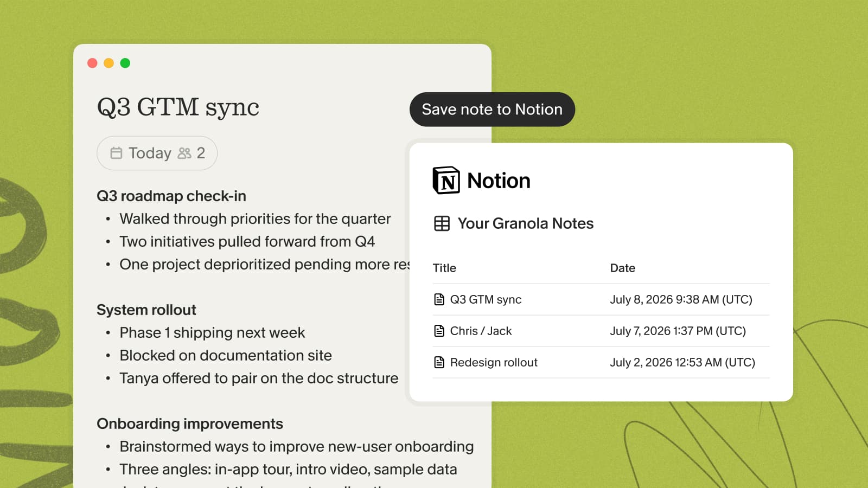Click bullet Two initiatives pulled forward from Q4
868x488 pixels.
(247, 241)
